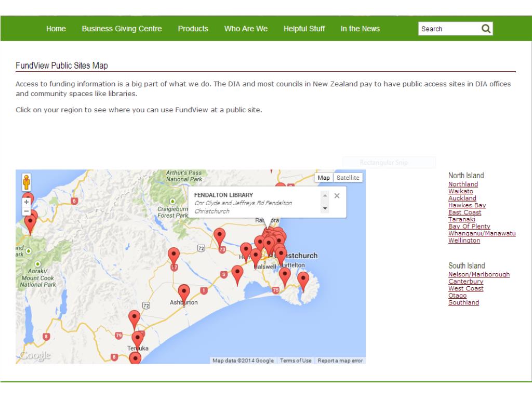Image resolution: width=532 pixels, height=399 pixels.
Task: Open the Who Are We menu
Action: point(246,29)
